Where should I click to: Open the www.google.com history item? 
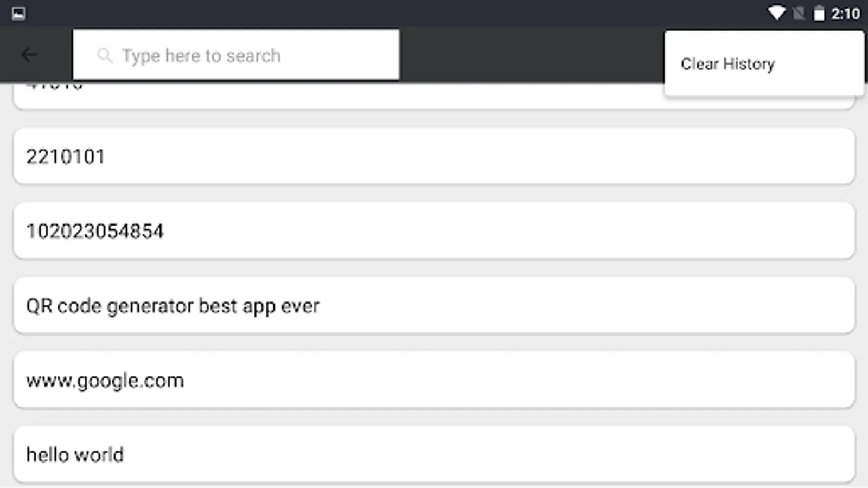(x=434, y=380)
